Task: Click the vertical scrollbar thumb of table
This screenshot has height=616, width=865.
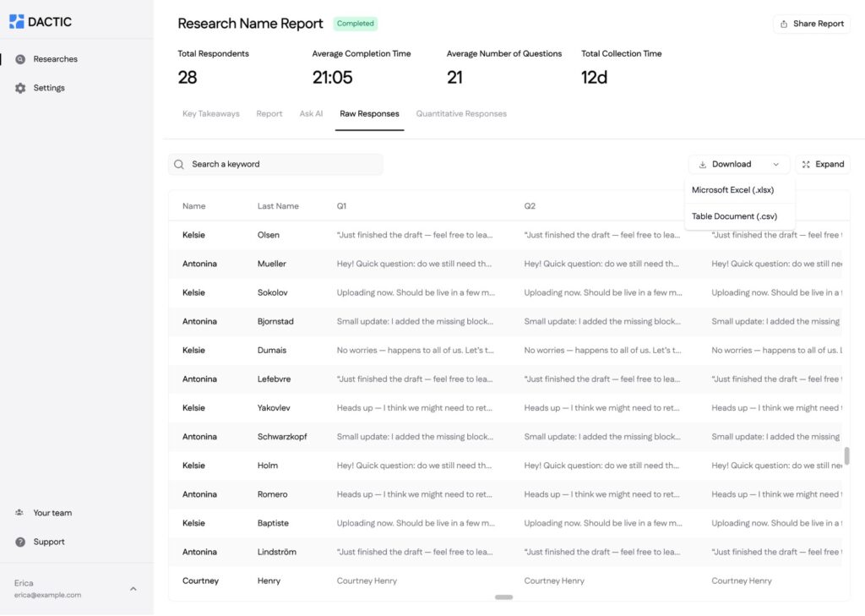Action: click(x=846, y=456)
